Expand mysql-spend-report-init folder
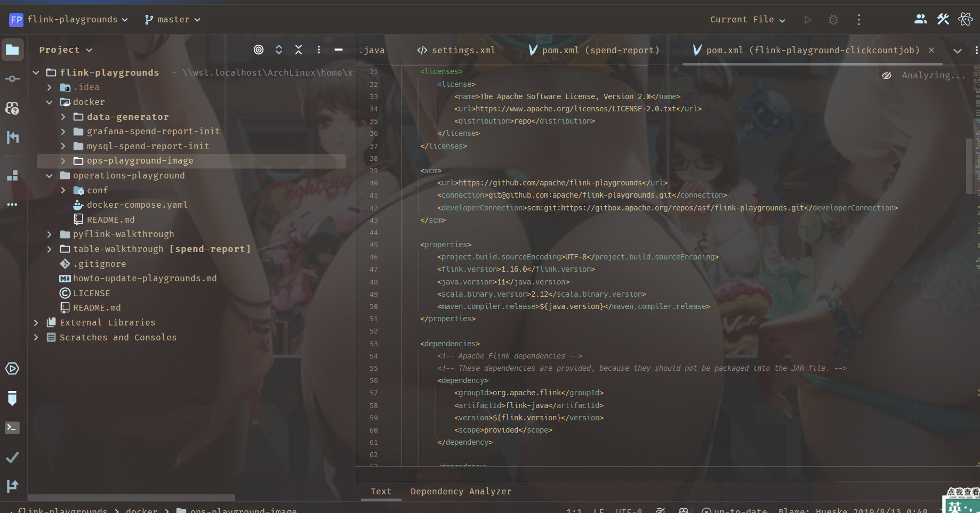980x513 pixels. 63,146
